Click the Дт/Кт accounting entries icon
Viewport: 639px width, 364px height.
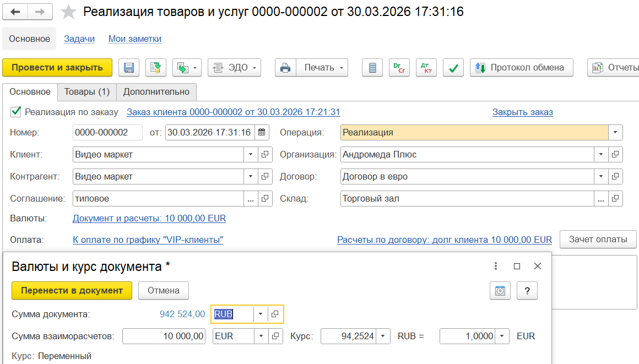(x=426, y=68)
